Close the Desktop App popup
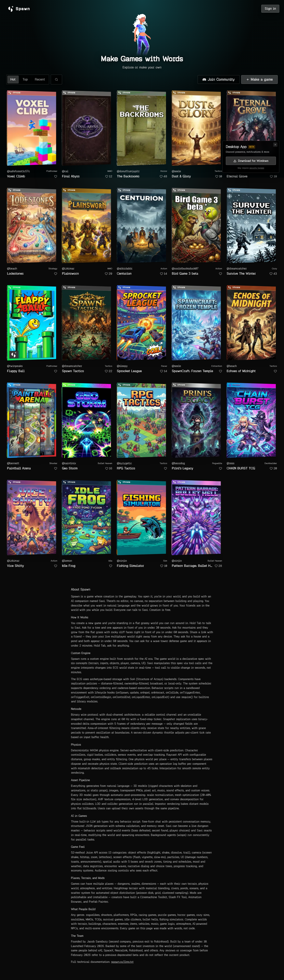 tap(275, 145)
